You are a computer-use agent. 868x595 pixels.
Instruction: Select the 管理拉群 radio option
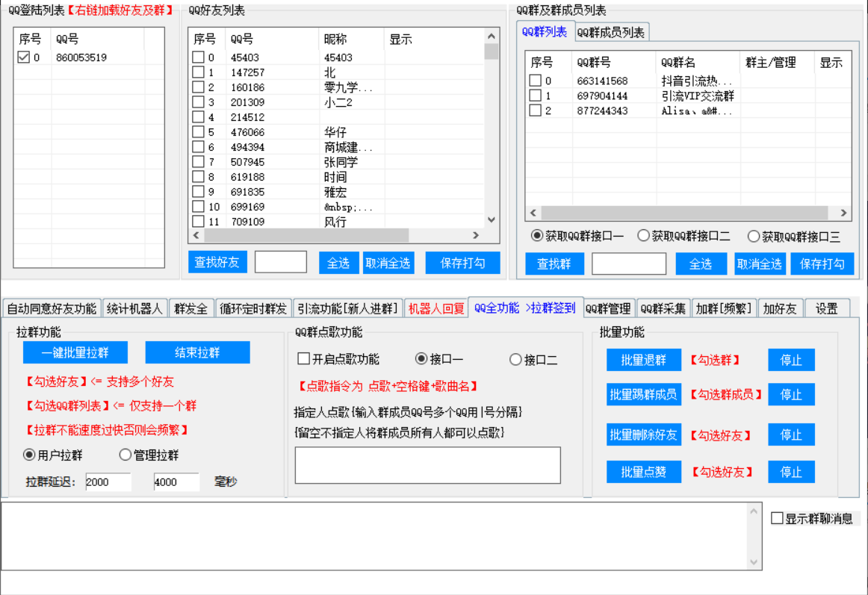(125, 455)
